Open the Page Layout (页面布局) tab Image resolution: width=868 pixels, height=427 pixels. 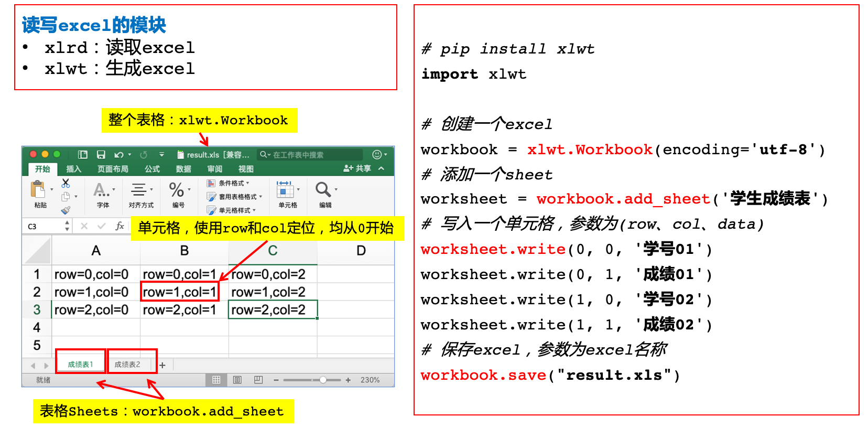point(113,169)
